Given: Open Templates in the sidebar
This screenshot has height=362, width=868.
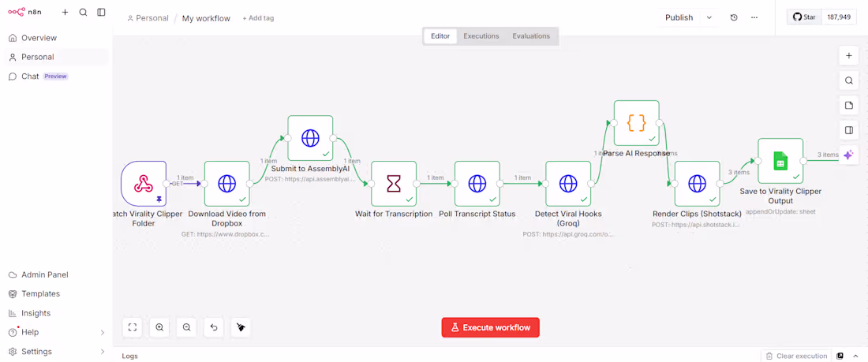Looking at the screenshot, I should pyautogui.click(x=56, y=294).
